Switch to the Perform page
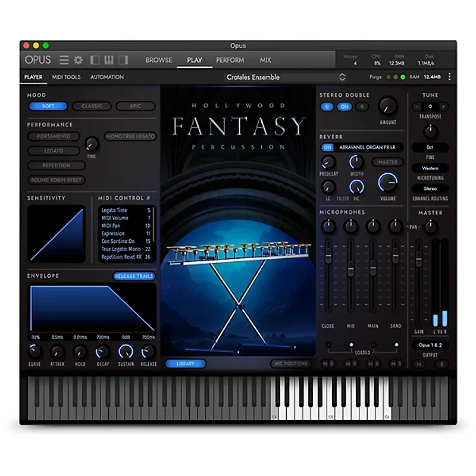 230,60
